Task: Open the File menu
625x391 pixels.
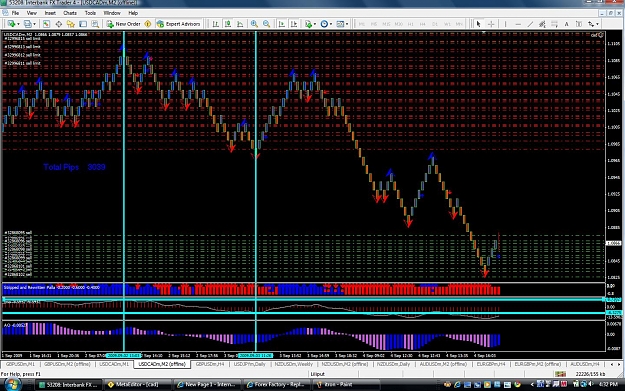Action: pyautogui.click(x=15, y=13)
